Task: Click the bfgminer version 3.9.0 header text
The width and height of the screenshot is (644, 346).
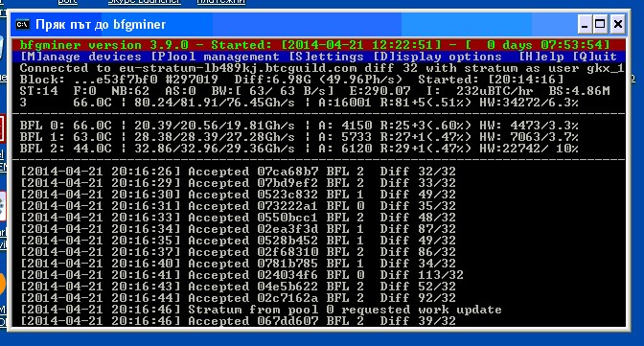Action: point(104,45)
